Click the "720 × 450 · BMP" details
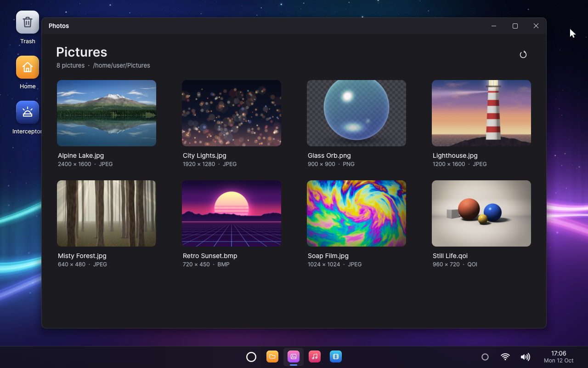The height and width of the screenshot is (368, 588). click(206, 264)
